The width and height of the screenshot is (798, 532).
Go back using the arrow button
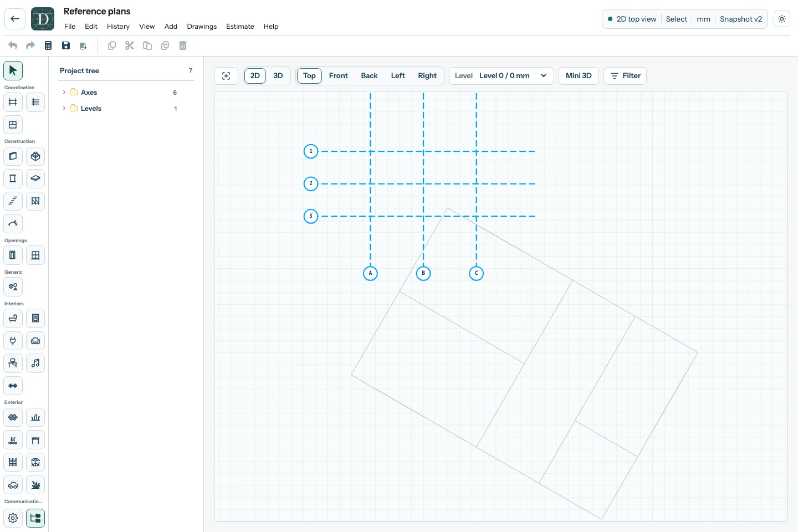pyautogui.click(x=15, y=19)
